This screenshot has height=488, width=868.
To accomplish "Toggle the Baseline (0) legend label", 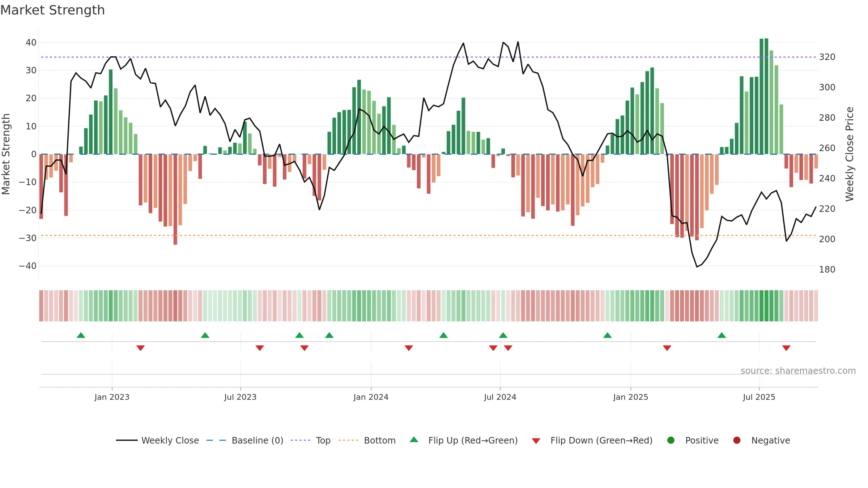I will (258, 441).
